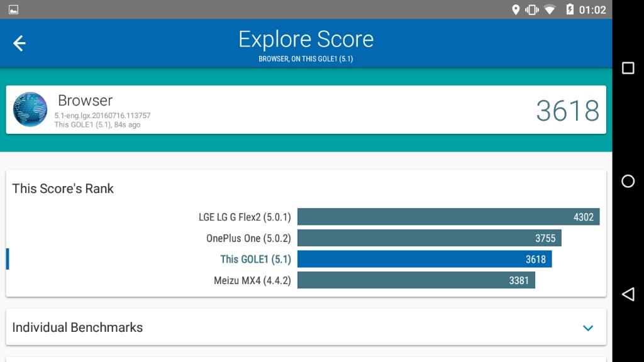
Task: Tap the location pin status icon
Action: [x=516, y=9]
